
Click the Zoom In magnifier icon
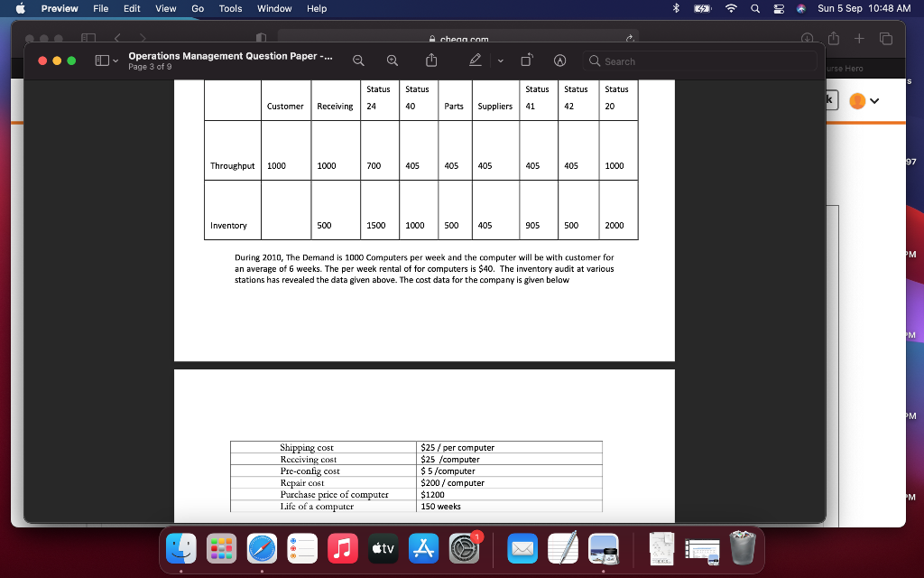click(391, 61)
